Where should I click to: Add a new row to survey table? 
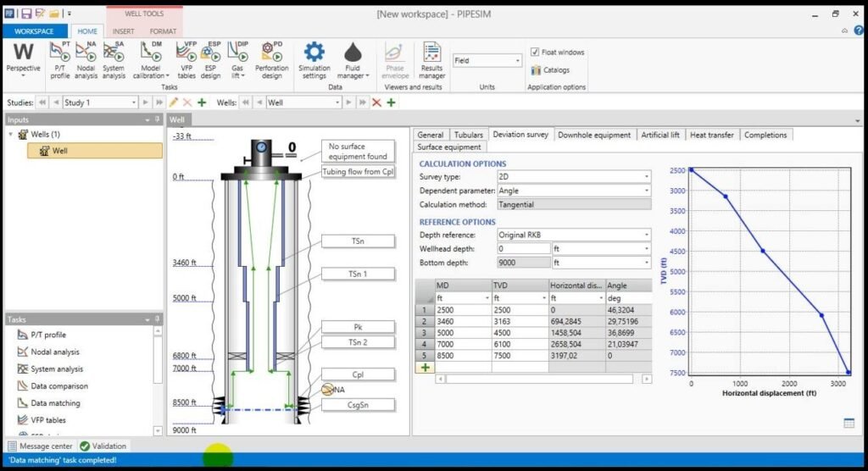point(426,368)
